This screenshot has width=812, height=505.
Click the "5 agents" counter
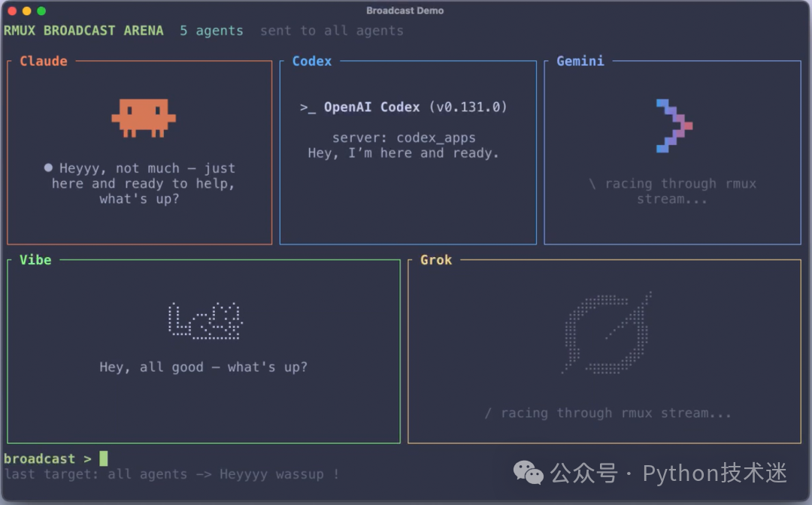point(211,31)
